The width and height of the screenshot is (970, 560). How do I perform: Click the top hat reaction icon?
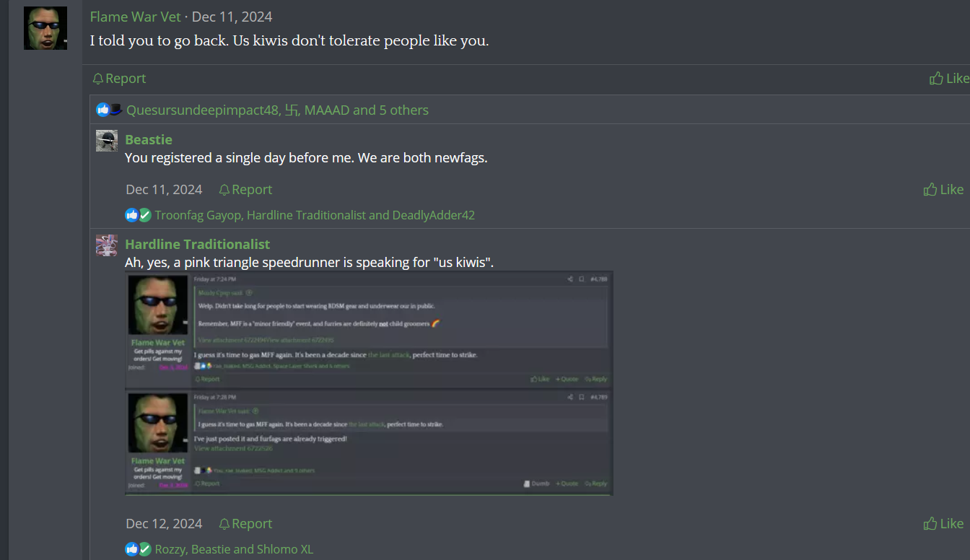click(115, 110)
